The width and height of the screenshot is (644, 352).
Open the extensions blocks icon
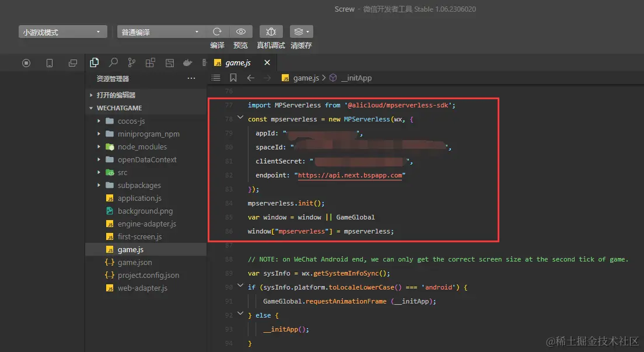click(150, 62)
